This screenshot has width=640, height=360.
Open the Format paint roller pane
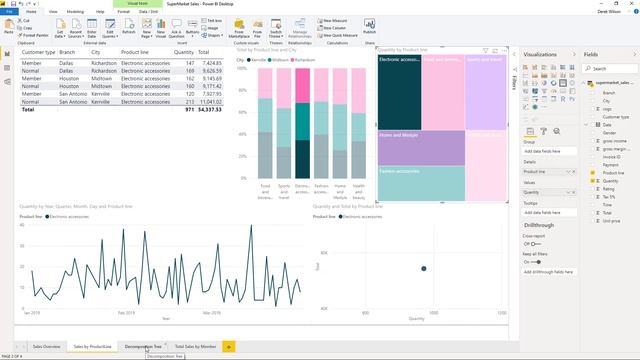point(543,131)
